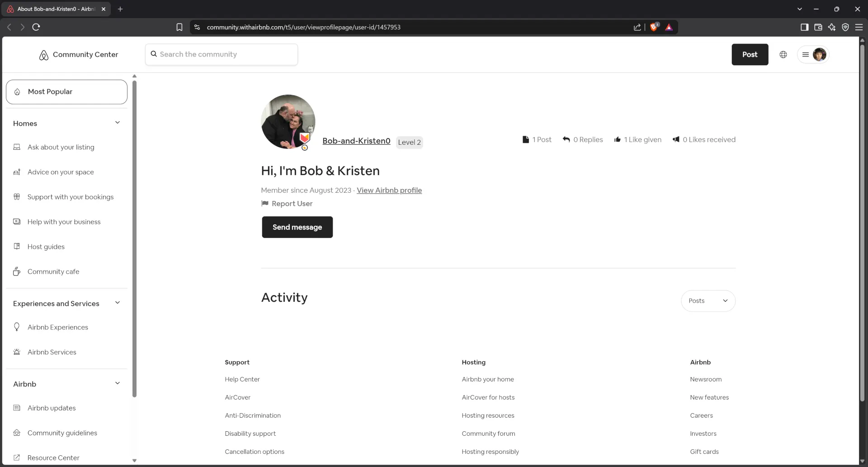The height and width of the screenshot is (467, 868).
Task: Open Airbnb Experiences section
Action: 58,327
